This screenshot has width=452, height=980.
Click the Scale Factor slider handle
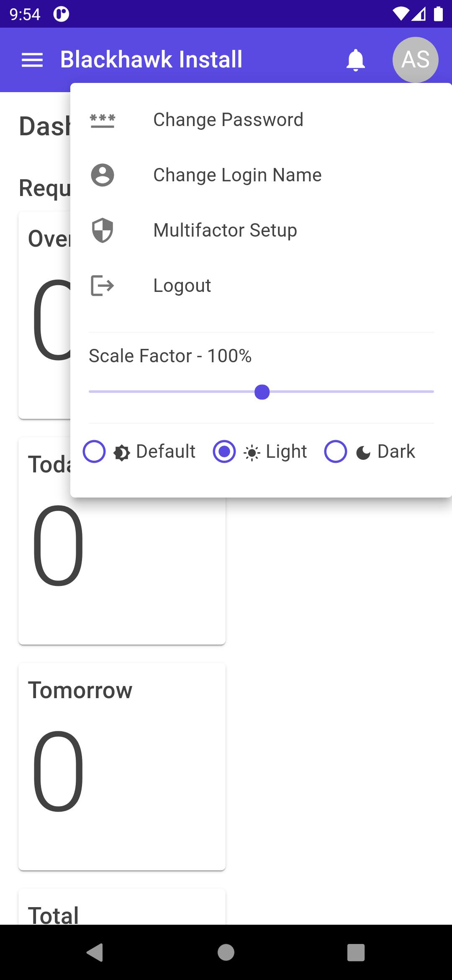tap(262, 392)
